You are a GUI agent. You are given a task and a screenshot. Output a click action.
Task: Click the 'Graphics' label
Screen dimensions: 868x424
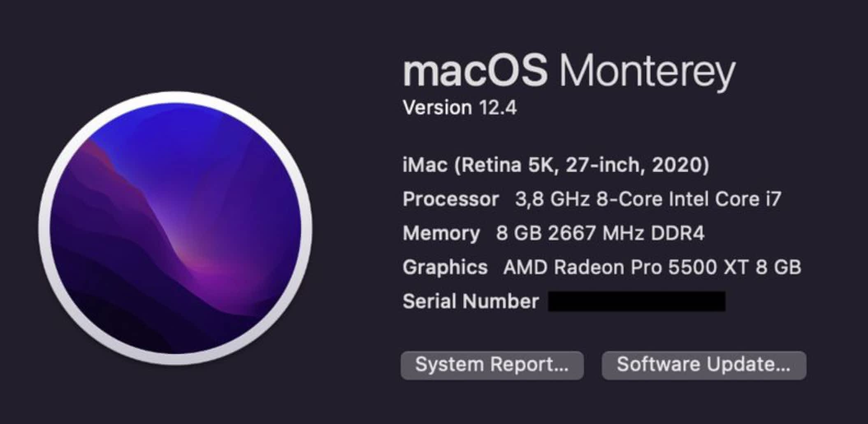click(445, 268)
